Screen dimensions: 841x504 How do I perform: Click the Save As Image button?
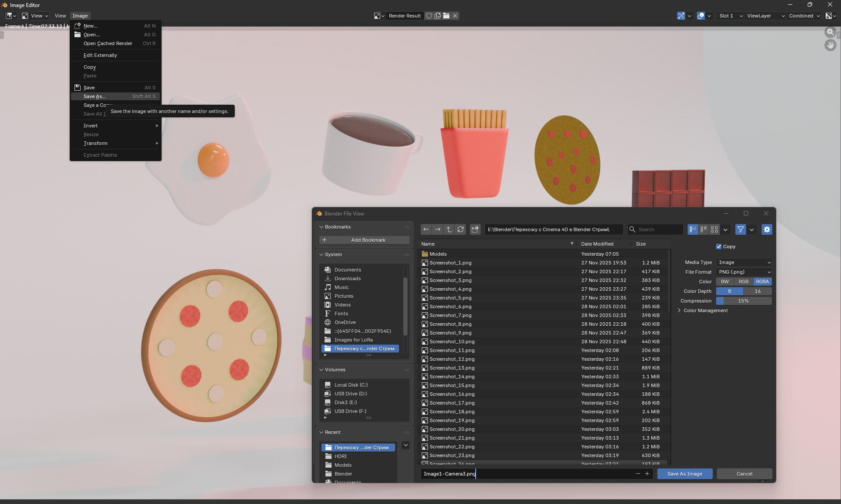(x=685, y=474)
